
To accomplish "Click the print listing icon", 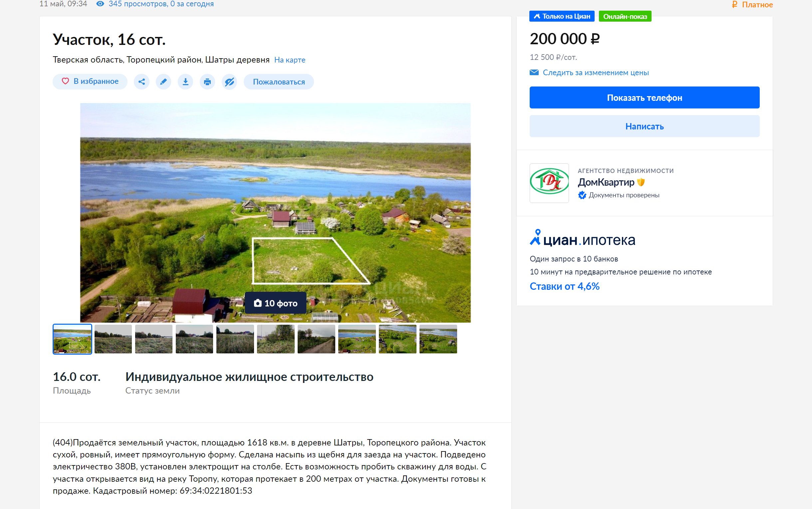I will click(207, 82).
